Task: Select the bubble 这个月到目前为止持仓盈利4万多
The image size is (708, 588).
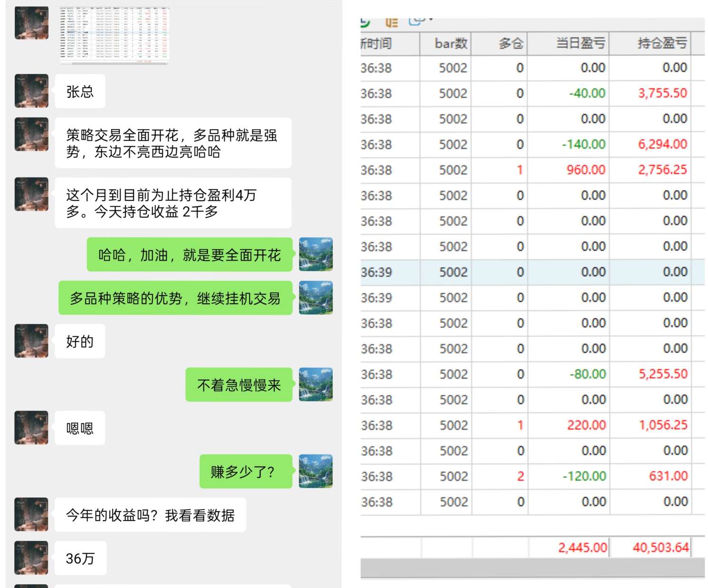Action: (173, 203)
